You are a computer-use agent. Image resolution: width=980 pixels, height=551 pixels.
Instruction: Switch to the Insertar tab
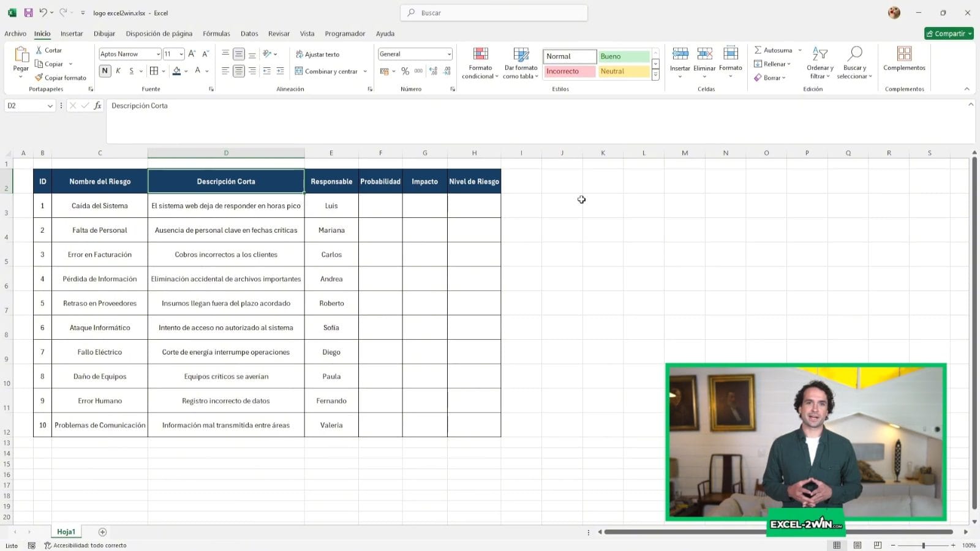point(72,34)
